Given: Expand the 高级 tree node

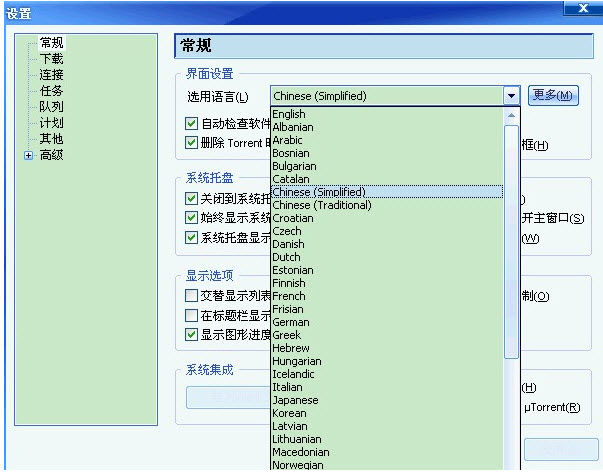Looking at the screenshot, I should tap(28, 155).
